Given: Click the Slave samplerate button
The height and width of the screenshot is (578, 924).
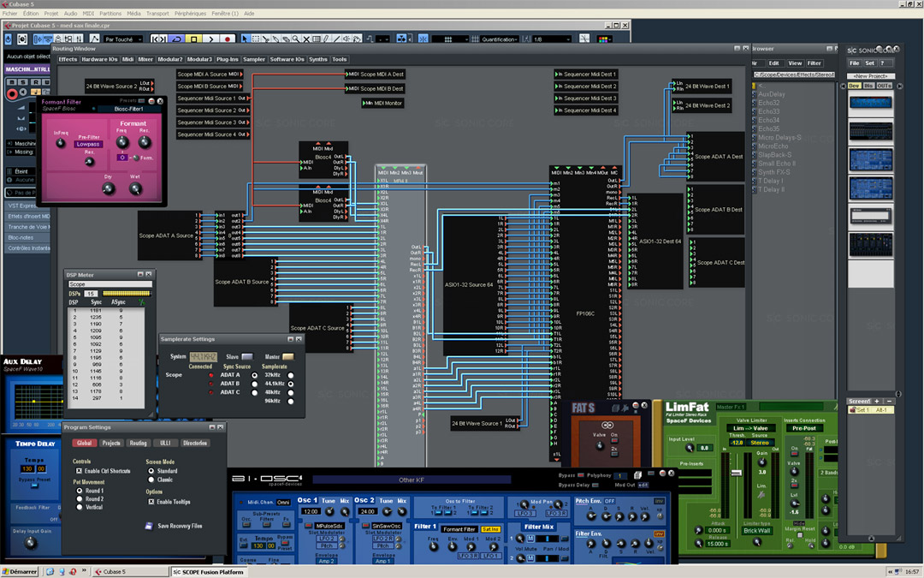Looking at the screenshot, I should (247, 357).
